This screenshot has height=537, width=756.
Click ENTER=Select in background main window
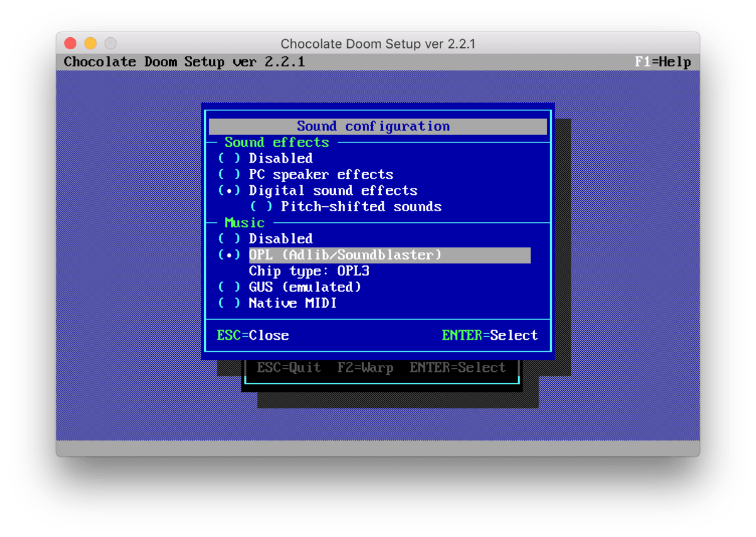(x=458, y=367)
